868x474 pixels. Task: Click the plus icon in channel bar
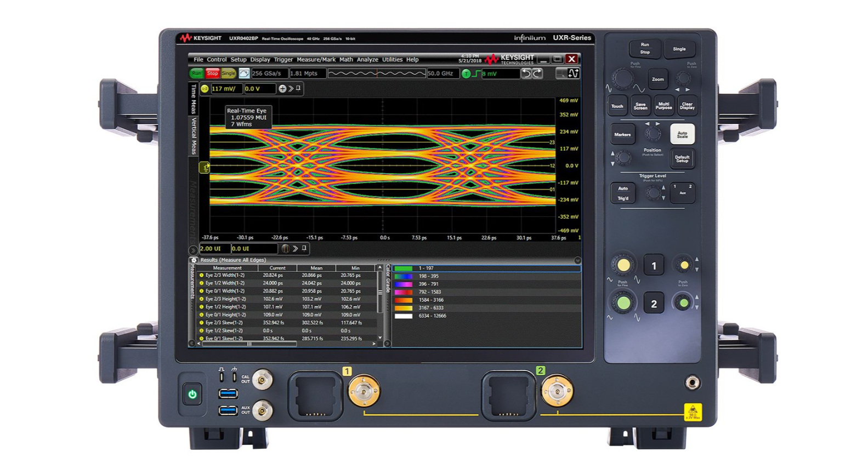click(282, 89)
